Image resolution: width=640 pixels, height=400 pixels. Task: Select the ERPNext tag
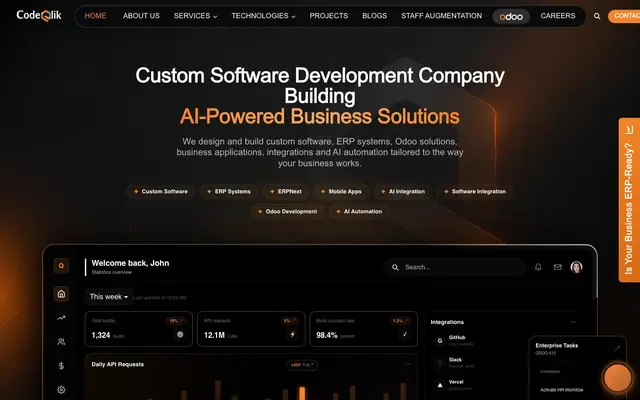(286, 191)
